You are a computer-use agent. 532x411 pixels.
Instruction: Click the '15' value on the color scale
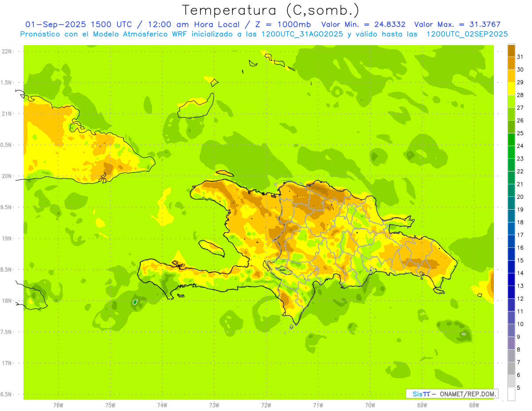point(520,261)
